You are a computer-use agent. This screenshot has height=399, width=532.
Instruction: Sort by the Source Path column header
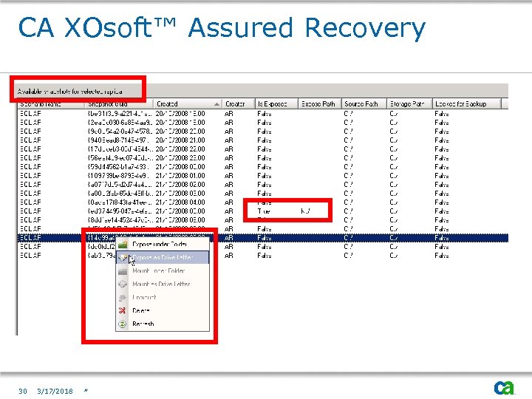364,104
